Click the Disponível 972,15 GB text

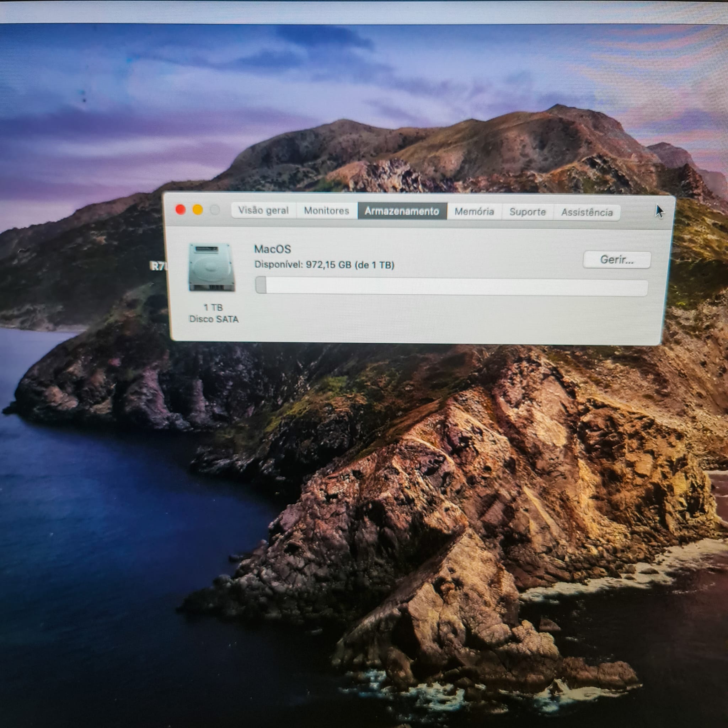point(324,264)
